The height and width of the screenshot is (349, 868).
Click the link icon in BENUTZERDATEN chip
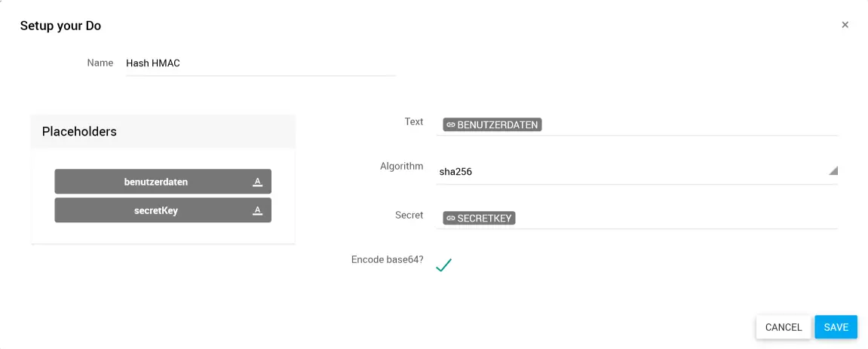click(x=451, y=124)
